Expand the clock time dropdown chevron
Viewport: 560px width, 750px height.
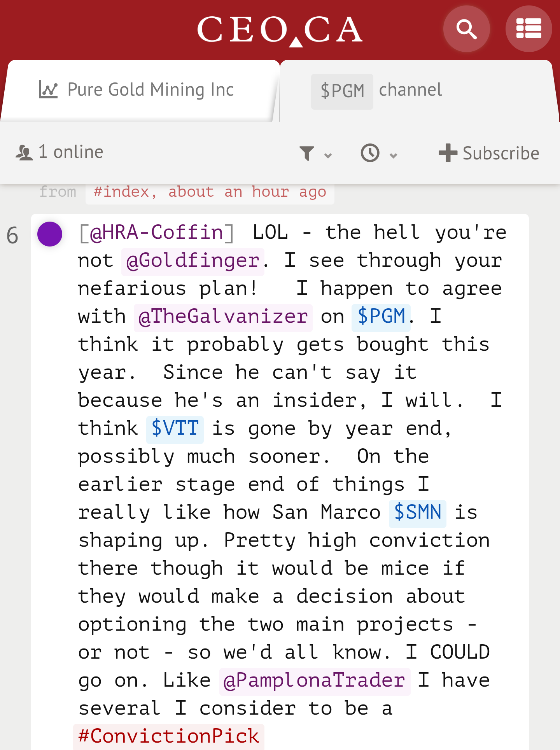394,156
